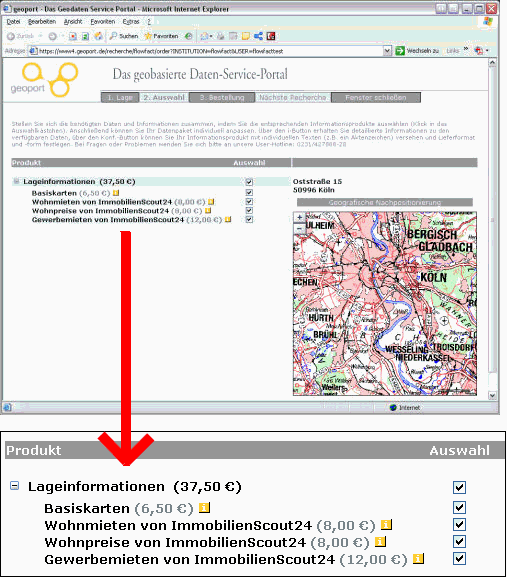Go to the browser Home page icon
The image size is (507, 577).
pyautogui.click(x=98, y=36)
